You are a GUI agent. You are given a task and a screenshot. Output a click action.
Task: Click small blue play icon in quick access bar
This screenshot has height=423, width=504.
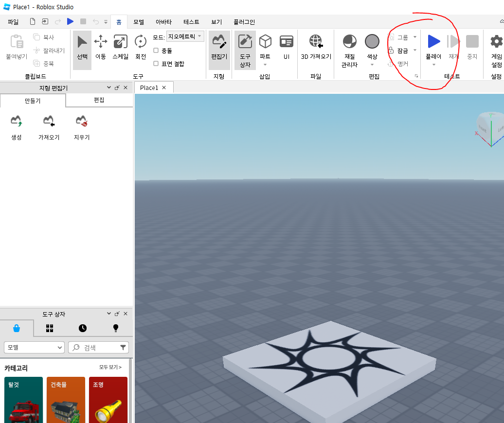coord(70,21)
